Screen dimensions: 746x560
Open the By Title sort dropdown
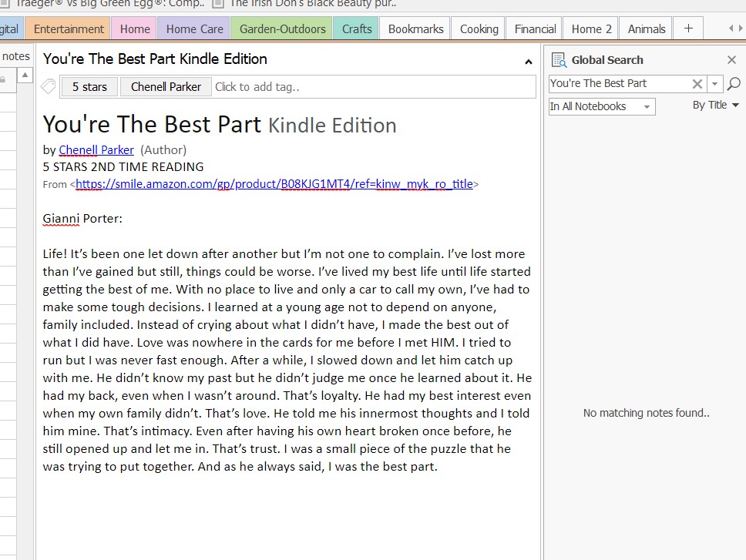click(715, 106)
